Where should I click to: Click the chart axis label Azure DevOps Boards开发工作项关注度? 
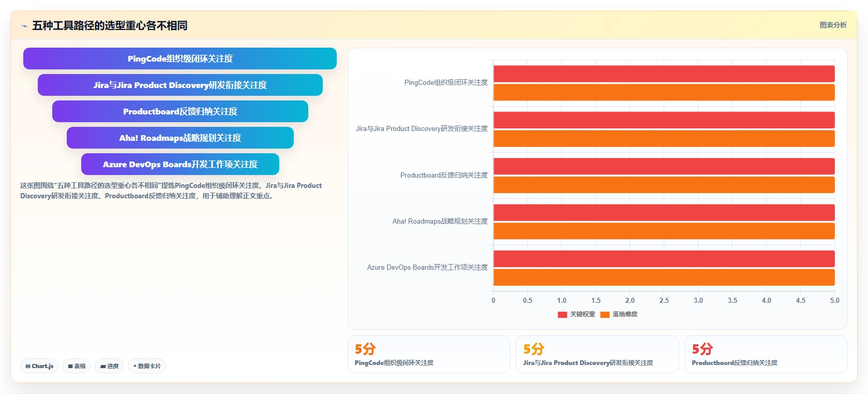point(427,267)
